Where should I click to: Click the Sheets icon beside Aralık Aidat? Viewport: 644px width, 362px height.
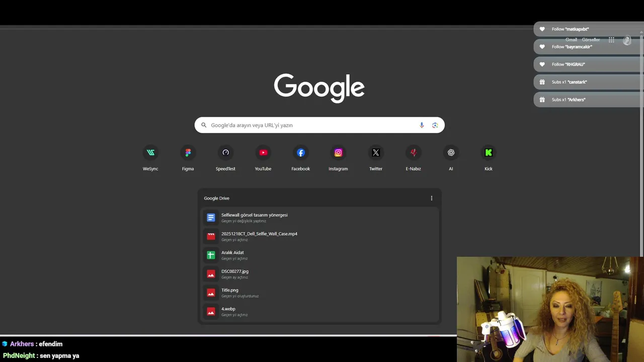tap(211, 255)
